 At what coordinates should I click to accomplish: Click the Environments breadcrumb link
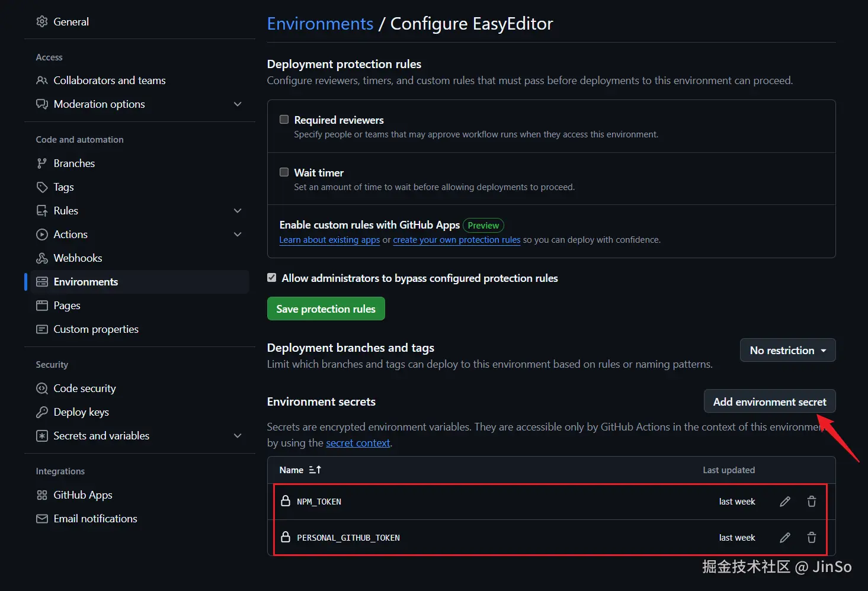pyautogui.click(x=320, y=24)
